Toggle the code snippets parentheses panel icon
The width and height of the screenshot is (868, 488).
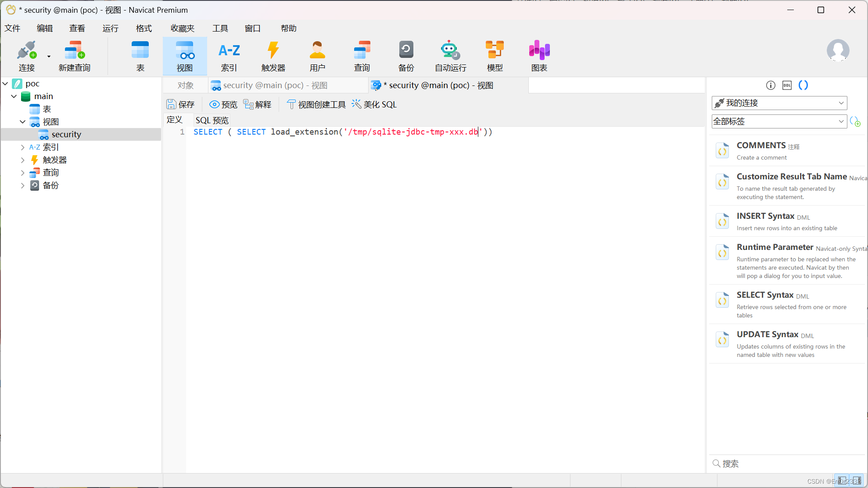click(x=803, y=85)
